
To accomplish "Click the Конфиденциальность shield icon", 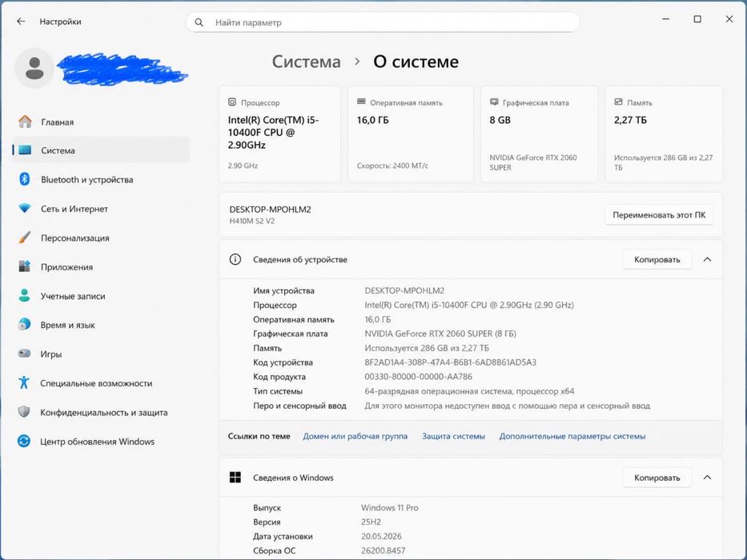I will coord(24,412).
